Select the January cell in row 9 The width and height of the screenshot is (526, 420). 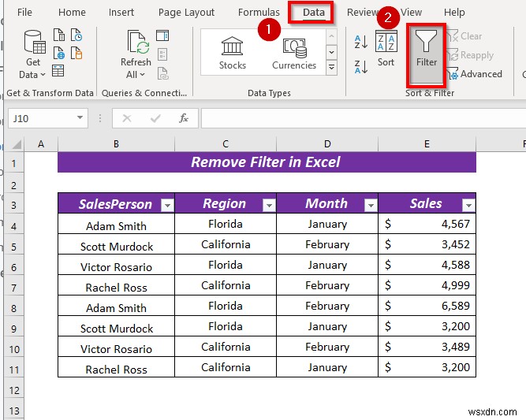click(x=327, y=325)
